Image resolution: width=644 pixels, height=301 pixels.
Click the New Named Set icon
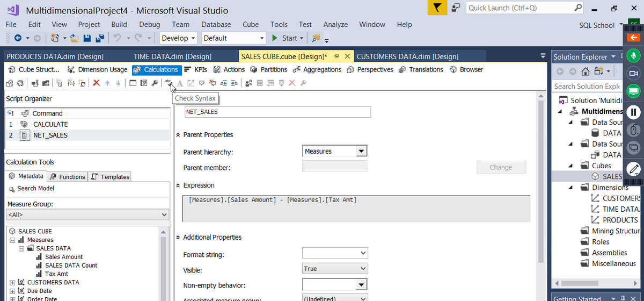(x=71, y=83)
